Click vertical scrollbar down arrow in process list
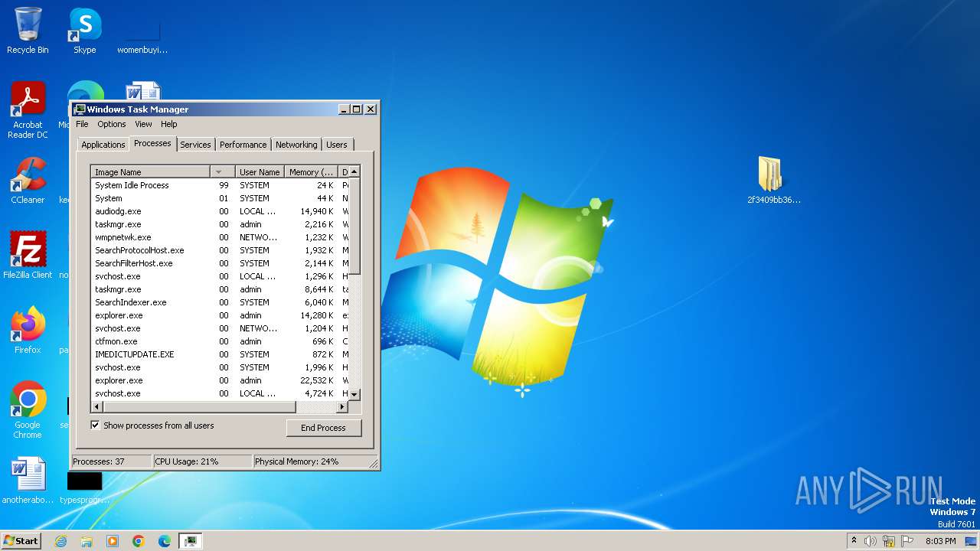Image resolution: width=980 pixels, height=551 pixels. [x=354, y=393]
